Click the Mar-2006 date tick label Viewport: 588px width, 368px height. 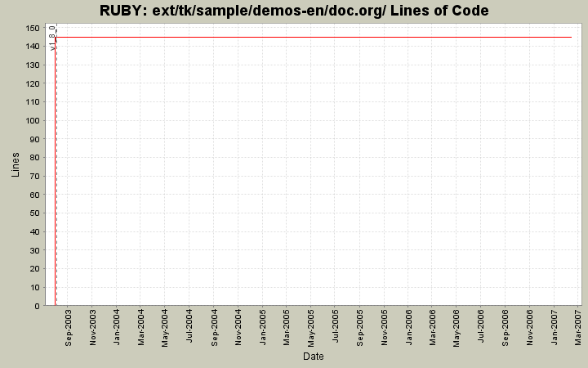pyautogui.click(x=432, y=328)
